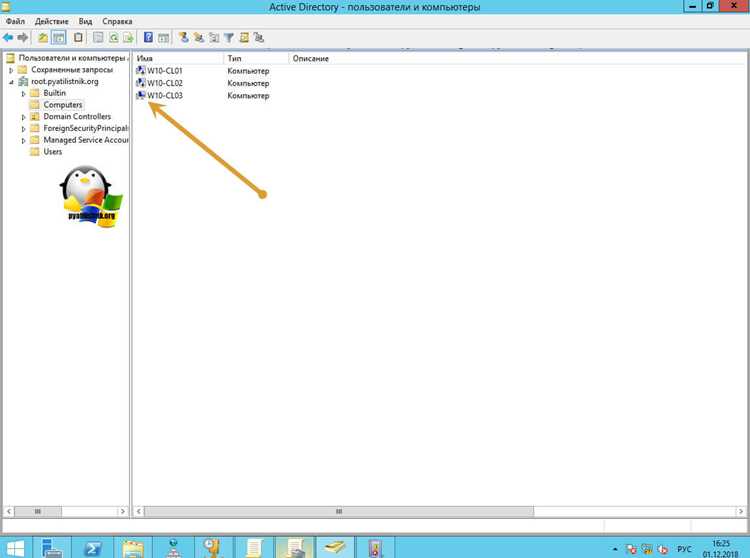Toggle the console tree pane button
The image size is (750, 558).
point(59,38)
